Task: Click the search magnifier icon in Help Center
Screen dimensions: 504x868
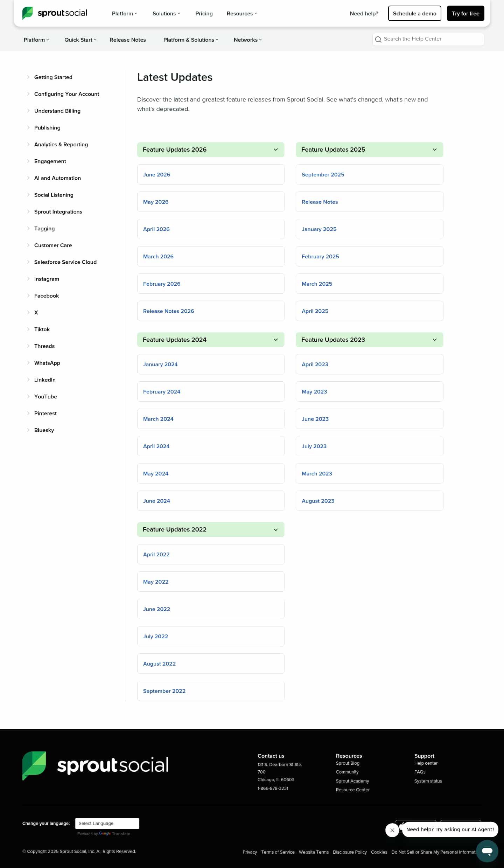Action: pyautogui.click(x=378, y=40)
